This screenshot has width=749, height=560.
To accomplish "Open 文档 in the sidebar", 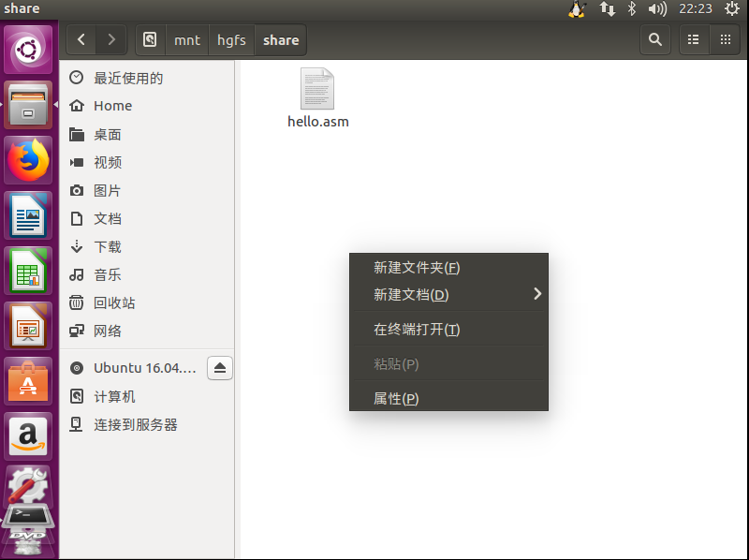I will tap(147, 218).
